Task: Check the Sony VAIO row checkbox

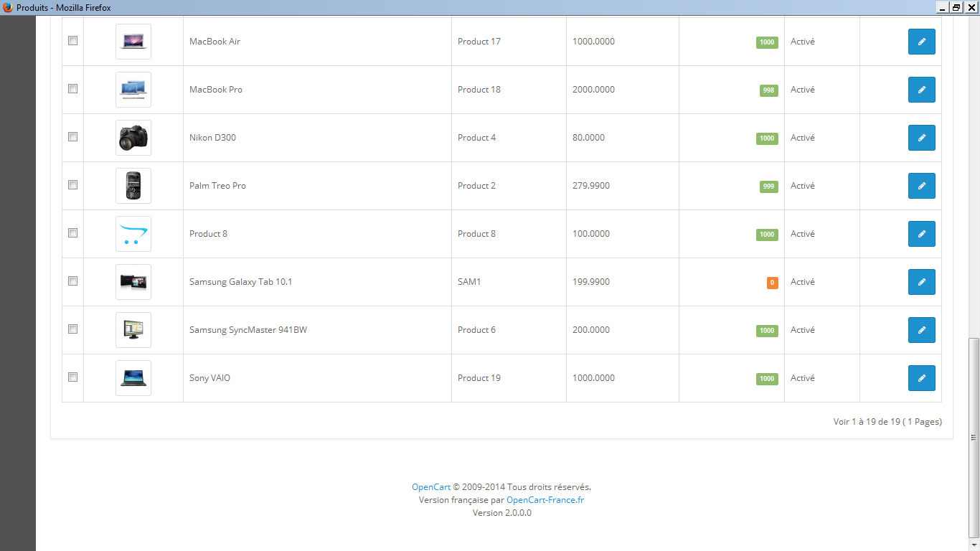Action: click(72, 377)
